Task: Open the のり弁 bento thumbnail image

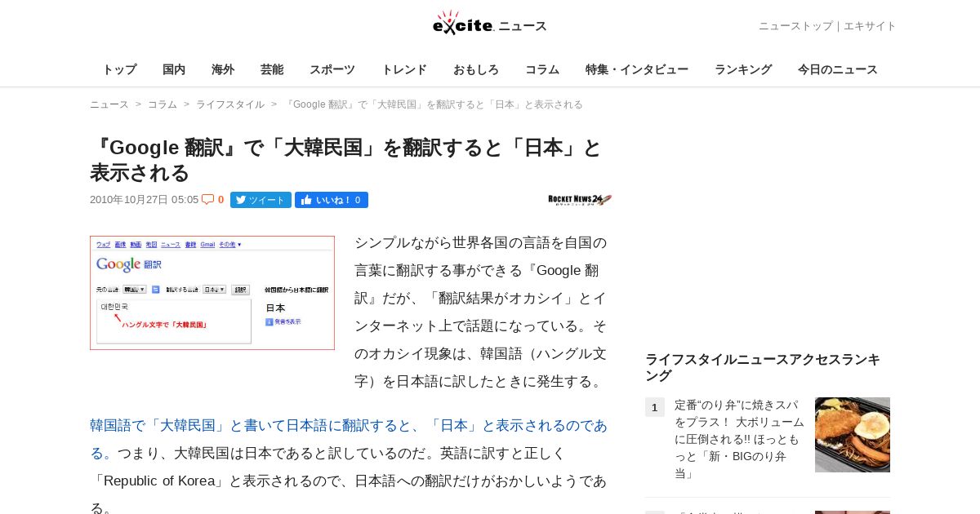Action: [x=853, y=435]
